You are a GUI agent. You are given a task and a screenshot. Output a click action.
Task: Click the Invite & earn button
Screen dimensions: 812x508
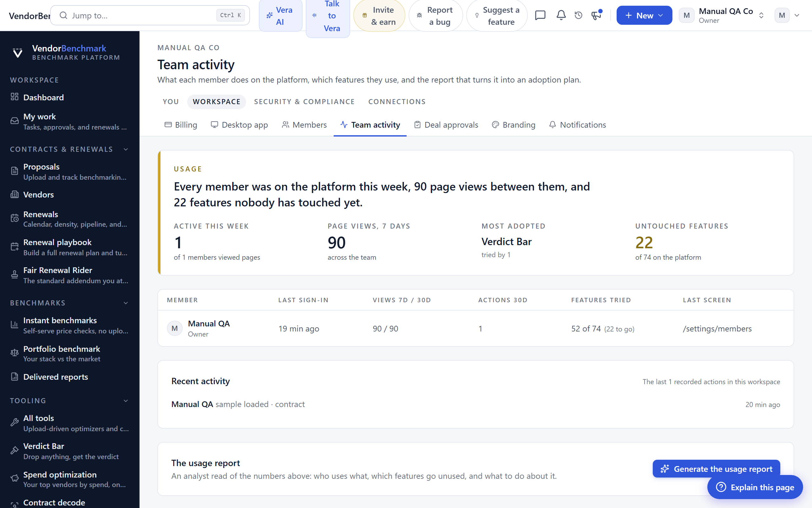(x=379, y=16)
